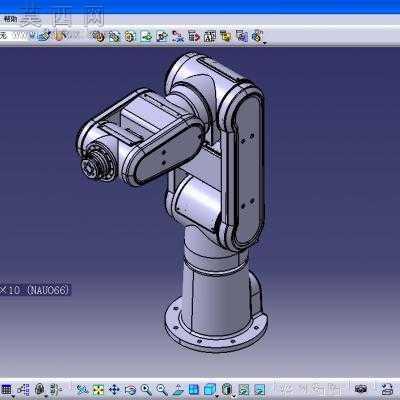Open the dropdown arrow under the grid icon

pos(13,396)
